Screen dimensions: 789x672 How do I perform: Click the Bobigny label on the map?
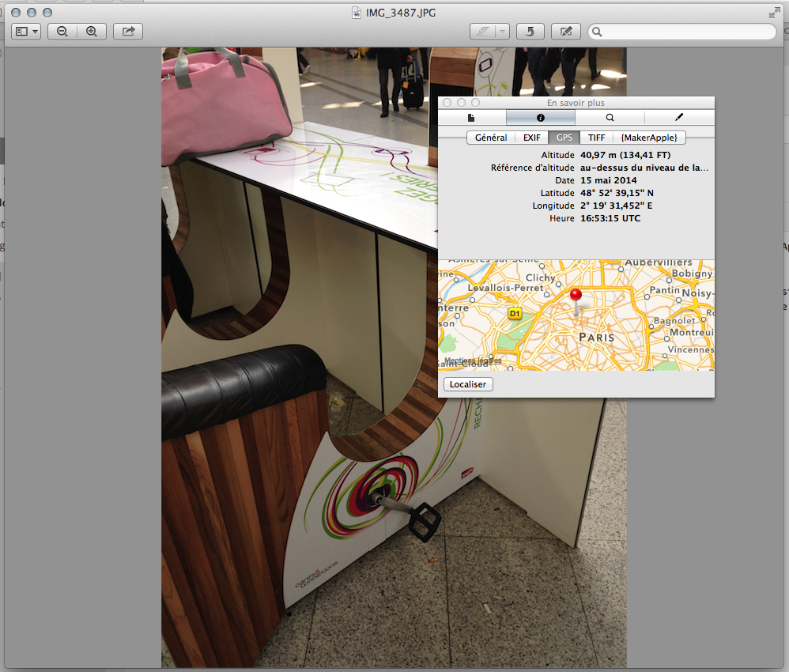tap(692, 274)
